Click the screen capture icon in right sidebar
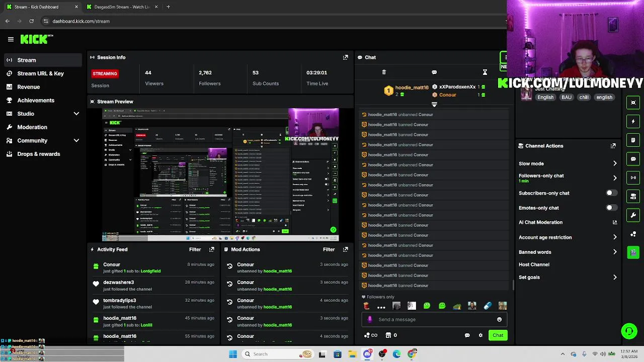The width and height of the screenshot is (644, 362). coord(633,103)
